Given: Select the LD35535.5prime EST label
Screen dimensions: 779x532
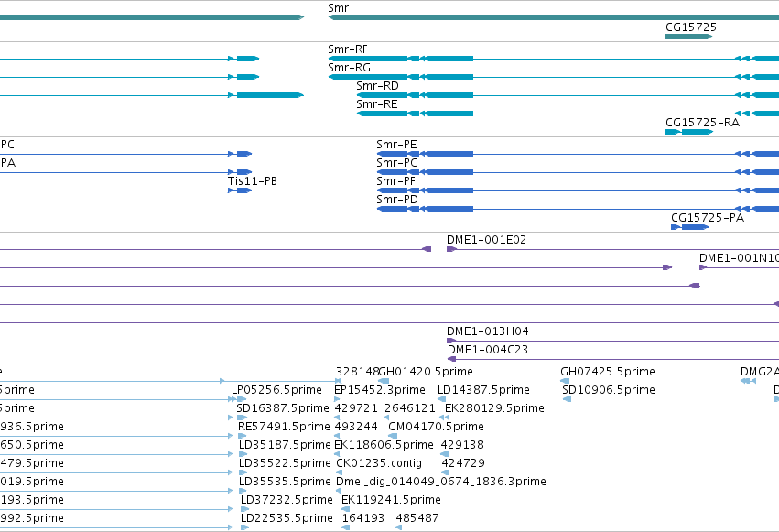Looking at the screenshot, I should point(285,482).
